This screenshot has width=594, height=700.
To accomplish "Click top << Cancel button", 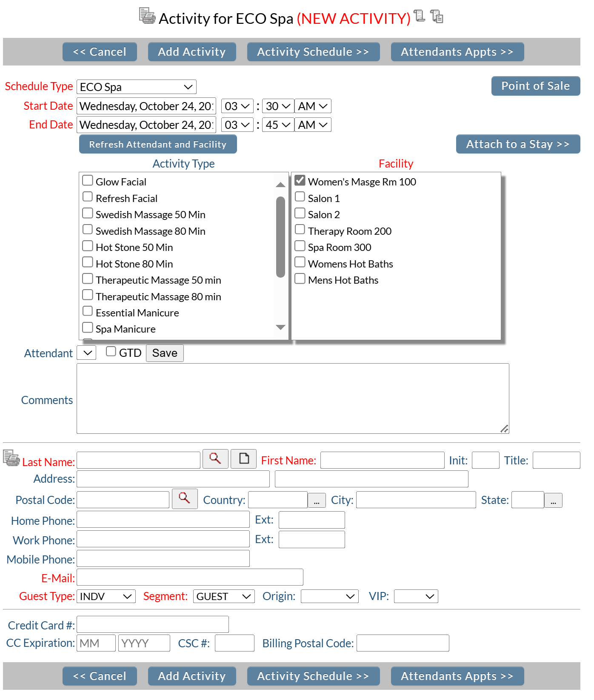I will pos(100,51).
